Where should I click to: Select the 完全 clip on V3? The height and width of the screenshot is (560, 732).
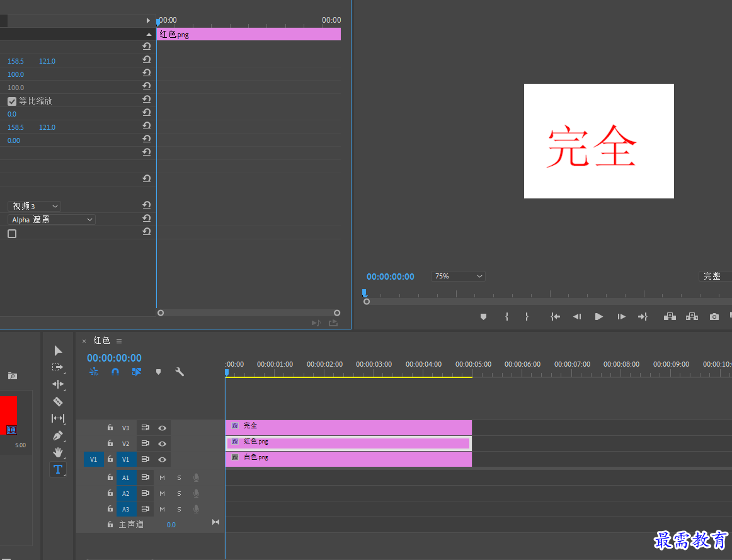tap(349, 427)
